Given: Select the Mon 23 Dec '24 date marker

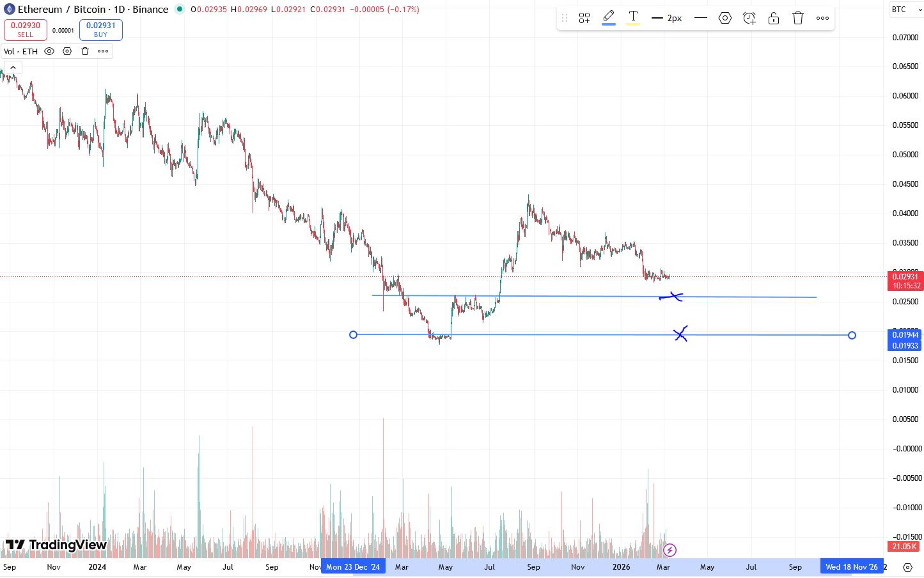Looking at the screenshot, I should point(353,566).
